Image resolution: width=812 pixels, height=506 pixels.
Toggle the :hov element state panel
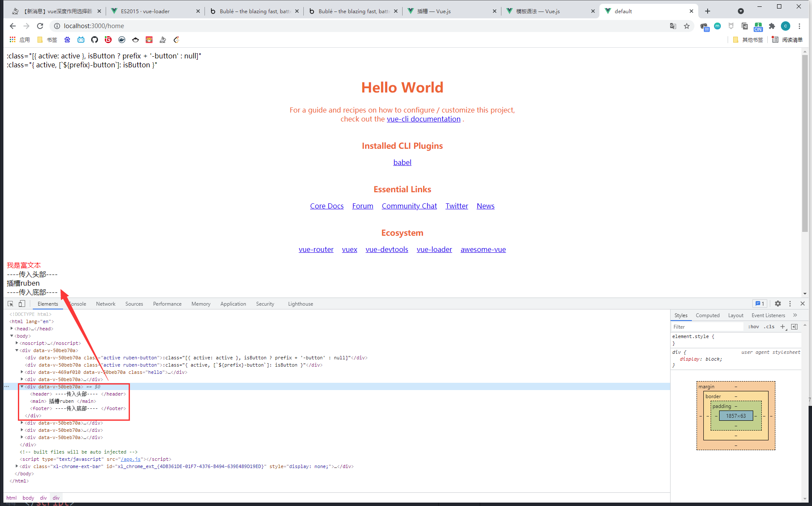[753, 327]
